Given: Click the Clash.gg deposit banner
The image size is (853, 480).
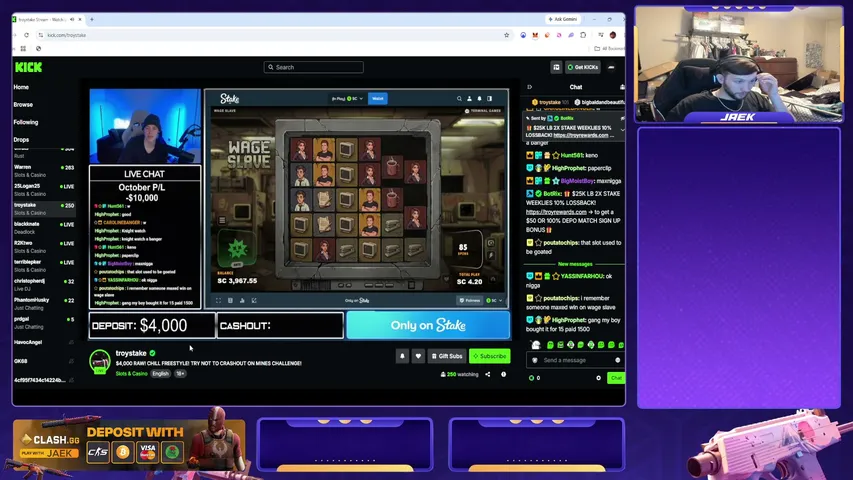Looking at the screenshot, I should click(129, 445).
